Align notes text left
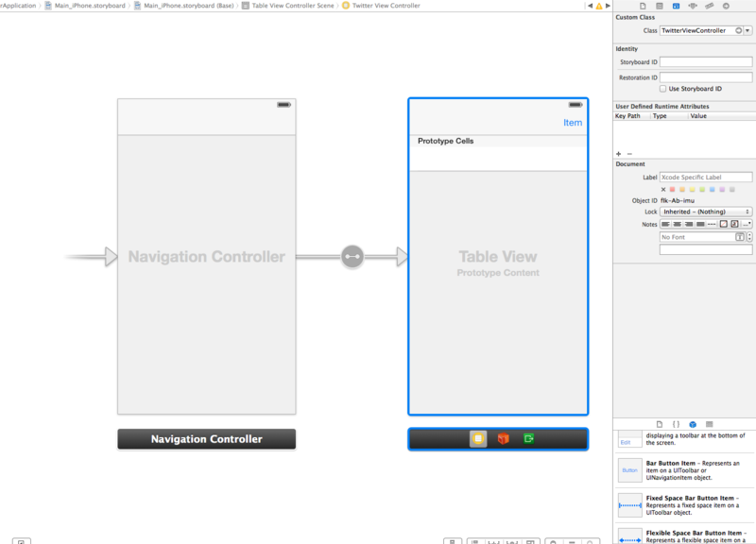 665,224
